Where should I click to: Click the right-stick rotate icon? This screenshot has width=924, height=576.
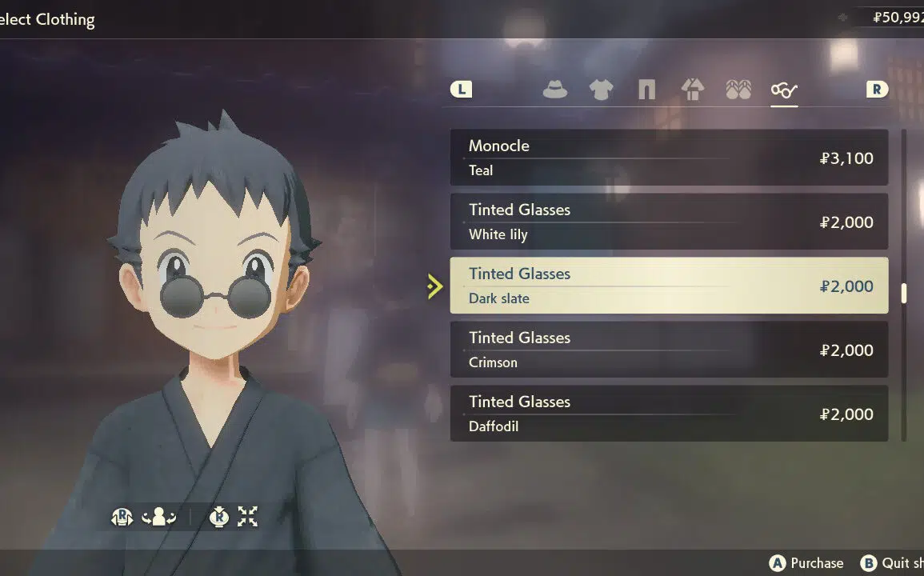(x=122, y=517)
